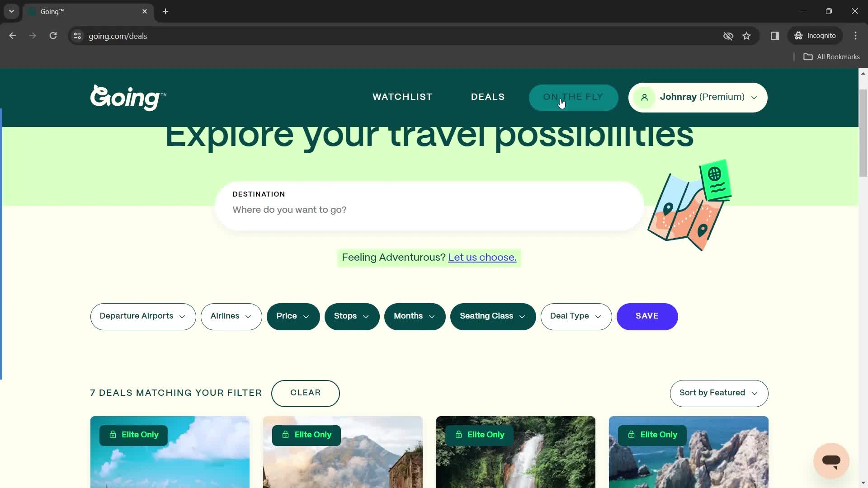Screen dimensions: 868x488
Task: Toggle the Stops filter selector
Action: (352, 316)
